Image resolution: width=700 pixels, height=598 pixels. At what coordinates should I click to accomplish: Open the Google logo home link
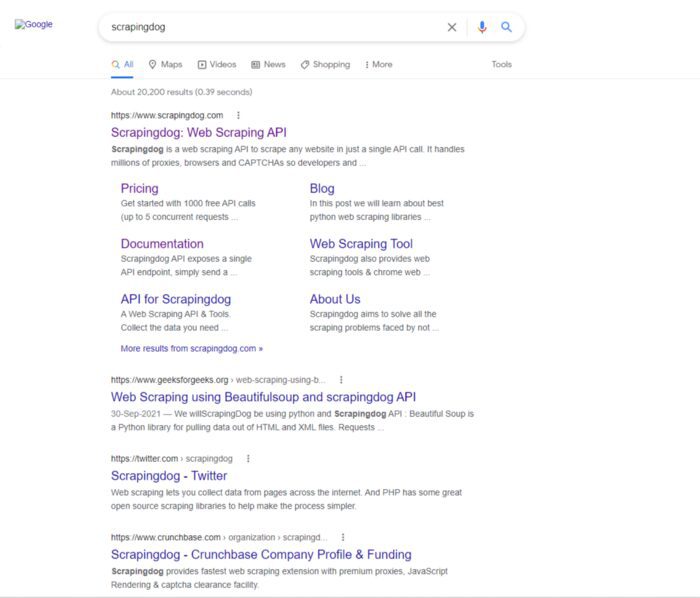[34, 25]
